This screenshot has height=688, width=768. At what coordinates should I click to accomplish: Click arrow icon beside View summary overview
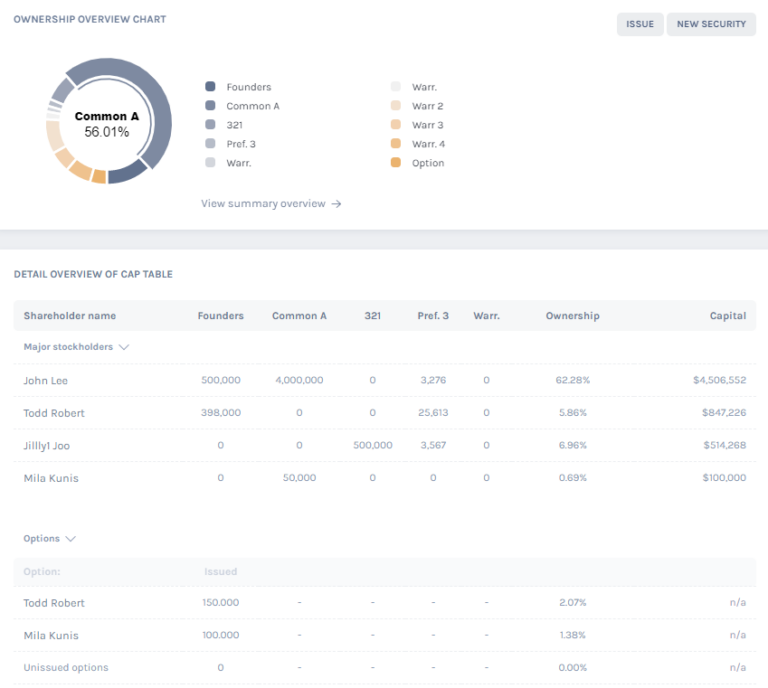pos(337,204)
